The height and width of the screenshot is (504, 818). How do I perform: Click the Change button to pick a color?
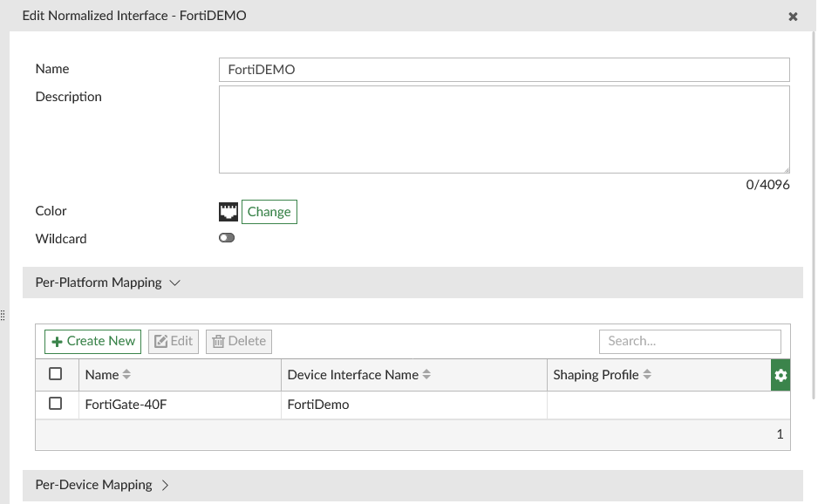point(269,211)
